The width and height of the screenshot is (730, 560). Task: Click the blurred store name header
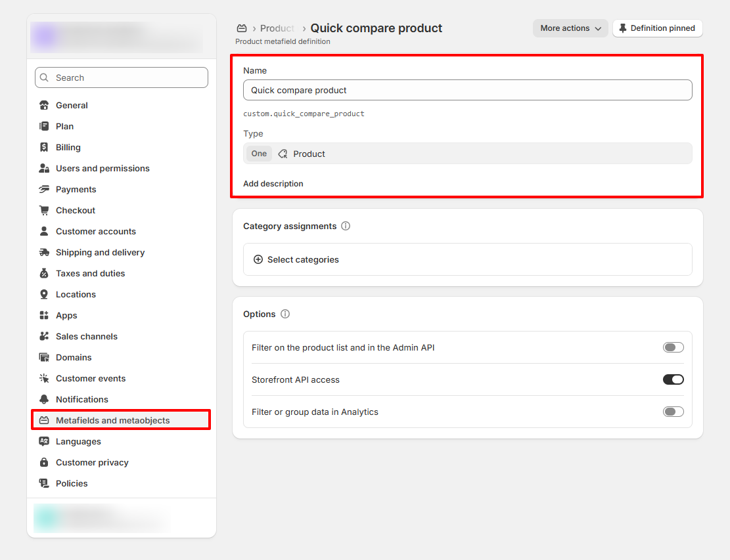click(116, 37)
